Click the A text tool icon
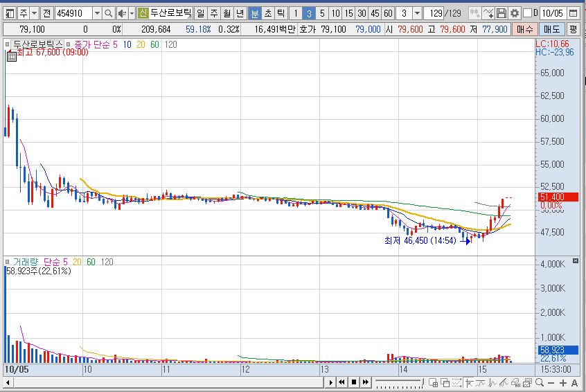The height and width of the screenshot is (392, 586). point(574,383)
